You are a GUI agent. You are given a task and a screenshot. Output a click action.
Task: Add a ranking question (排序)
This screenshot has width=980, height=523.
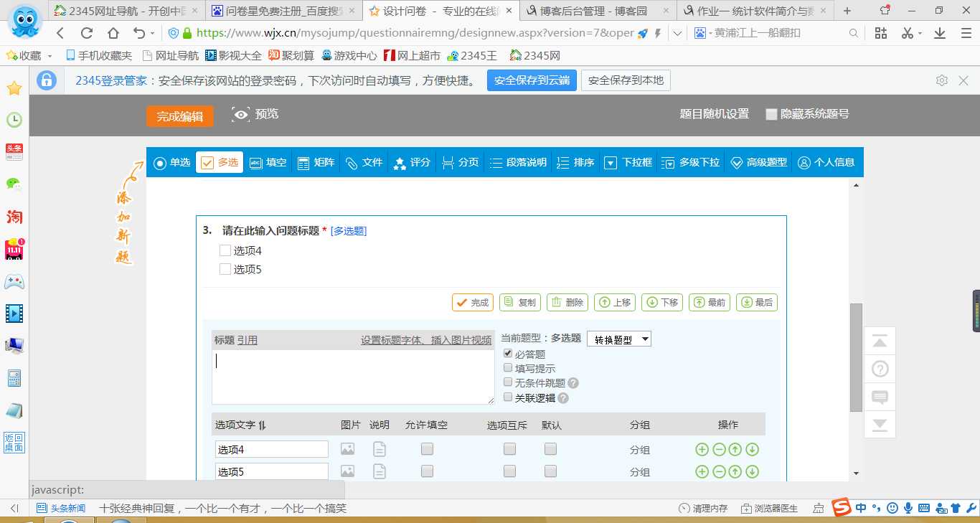[x=575, y=163]
